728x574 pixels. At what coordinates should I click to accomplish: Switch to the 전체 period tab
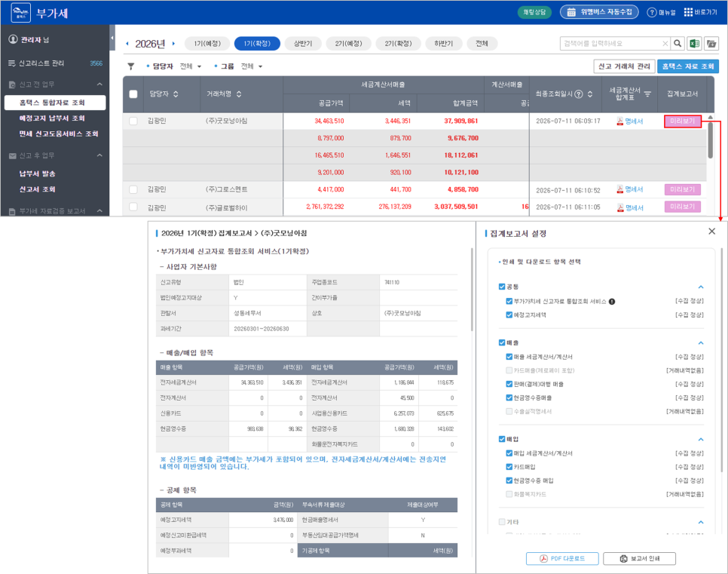(x=482, y=44)
